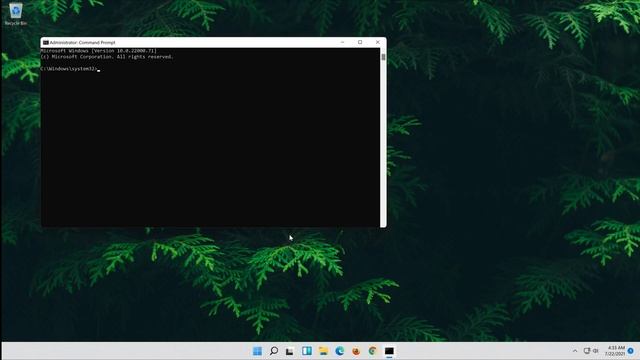Open the clock and date flyout
The image size is (640, 360).
pos(615,351)
